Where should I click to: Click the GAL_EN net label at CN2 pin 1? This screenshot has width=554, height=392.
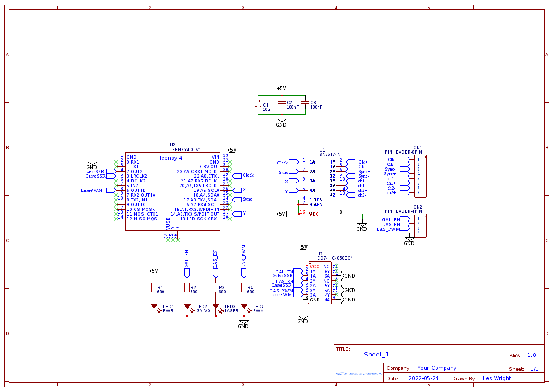tap(391, 220)
